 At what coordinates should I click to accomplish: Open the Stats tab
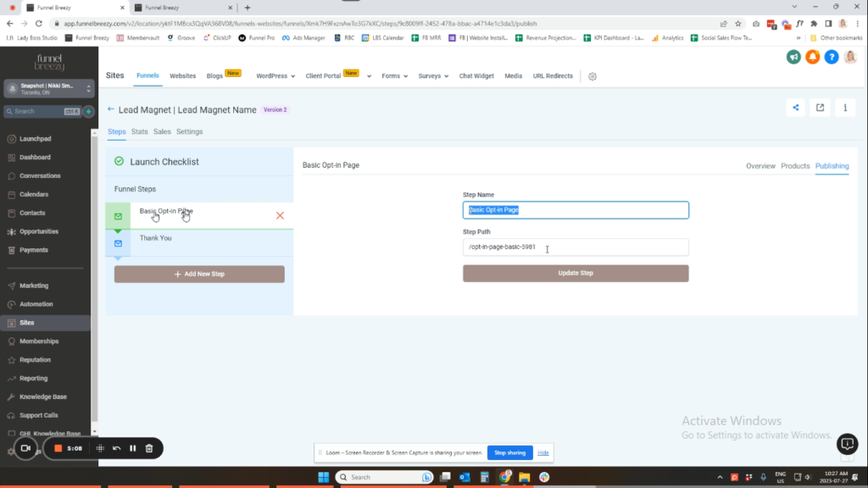(140, 132)
